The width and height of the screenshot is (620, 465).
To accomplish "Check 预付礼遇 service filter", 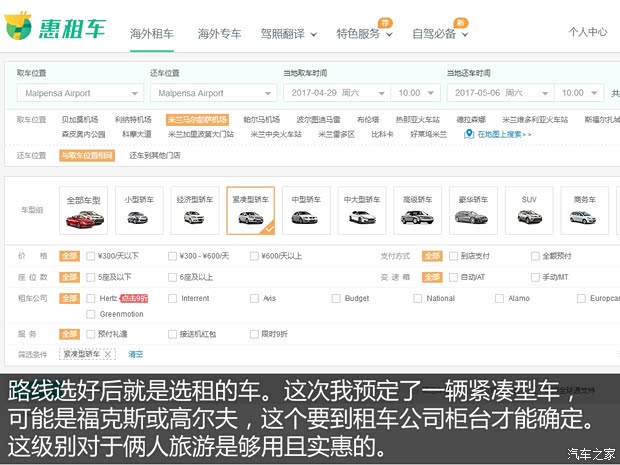I will [x=91, y=334].
